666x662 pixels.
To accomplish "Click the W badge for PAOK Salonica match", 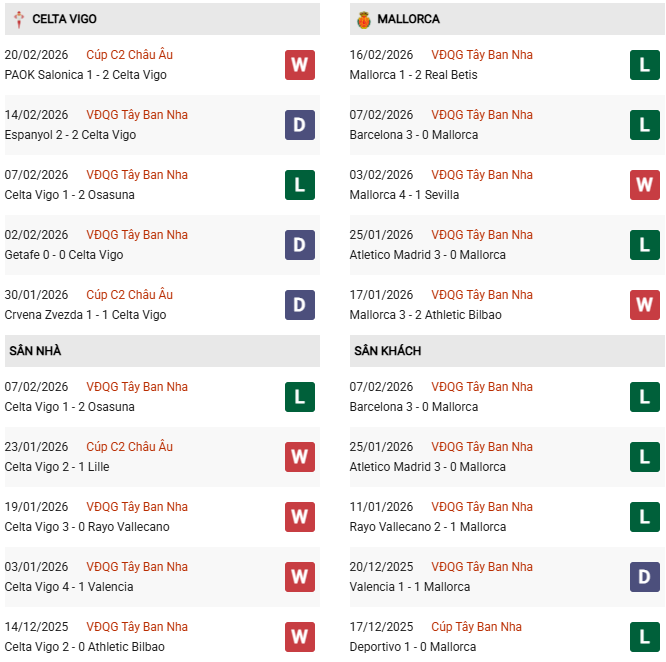I will point(299,65).
